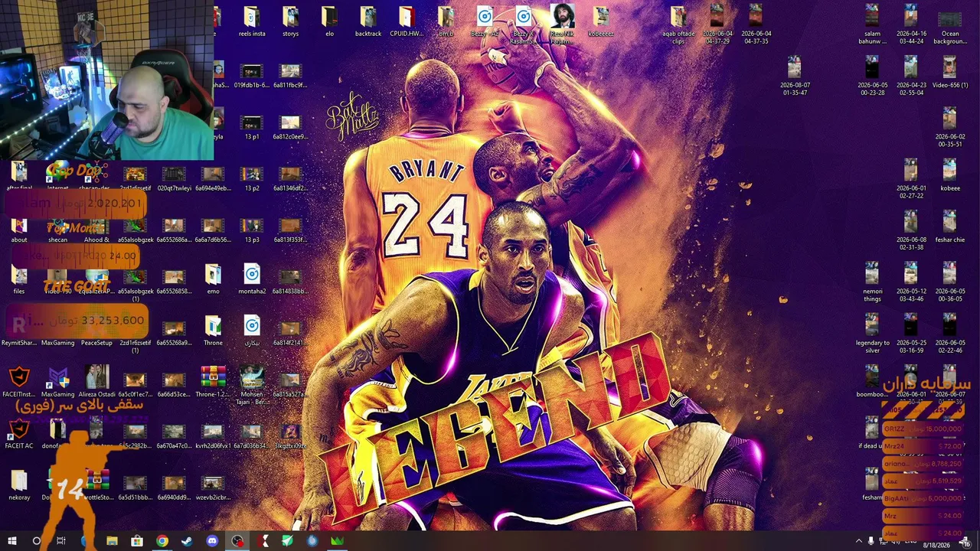Open Microsoft Store from the taskbar

pos(137,541)
